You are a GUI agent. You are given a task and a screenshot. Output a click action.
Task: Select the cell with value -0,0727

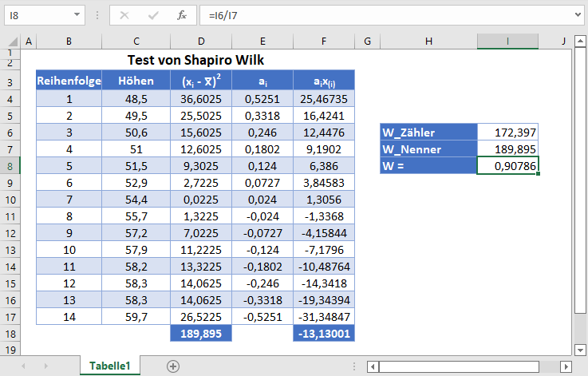262,233
